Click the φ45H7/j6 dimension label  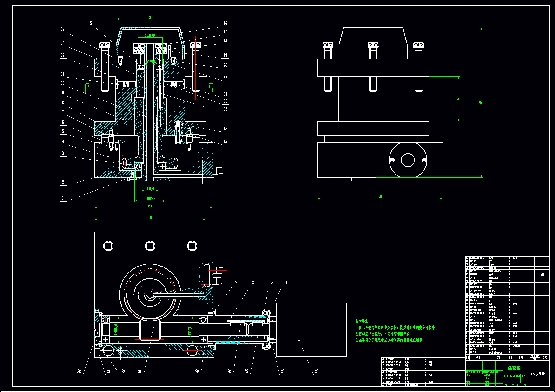pyautogui.click(x=150, y=198)
